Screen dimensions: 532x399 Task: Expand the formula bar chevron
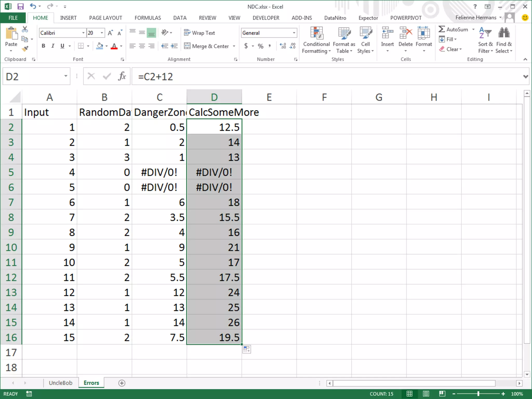[526, 76]
